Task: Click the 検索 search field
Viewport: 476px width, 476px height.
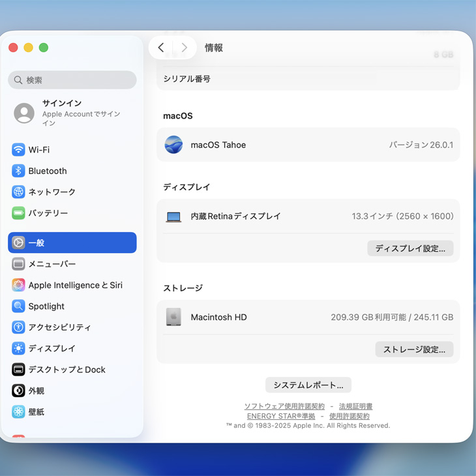Action: tap(72, 80)
